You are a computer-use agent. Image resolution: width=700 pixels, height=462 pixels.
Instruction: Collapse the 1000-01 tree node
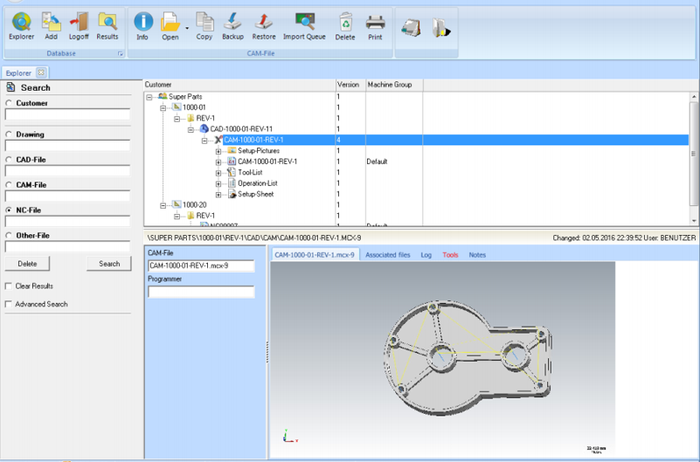tap(163, 108)
